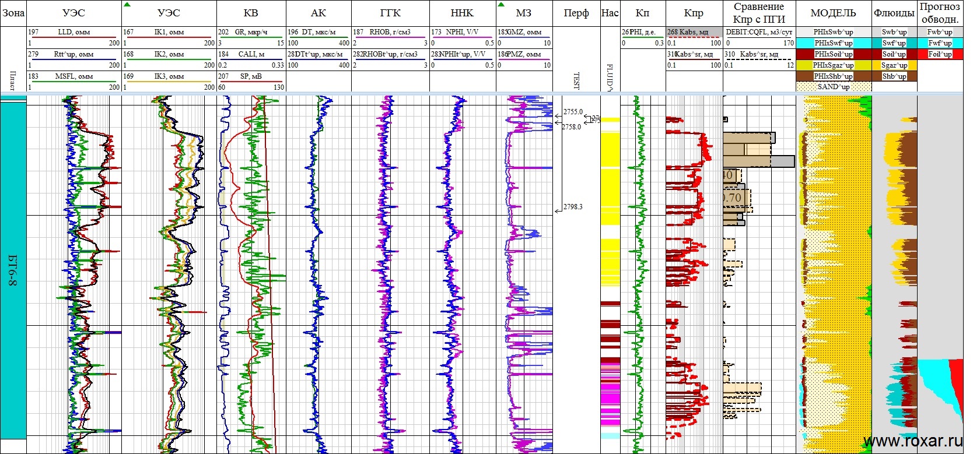Click the brown PHIxShb^up legend swatch

(x=834, y=76)
